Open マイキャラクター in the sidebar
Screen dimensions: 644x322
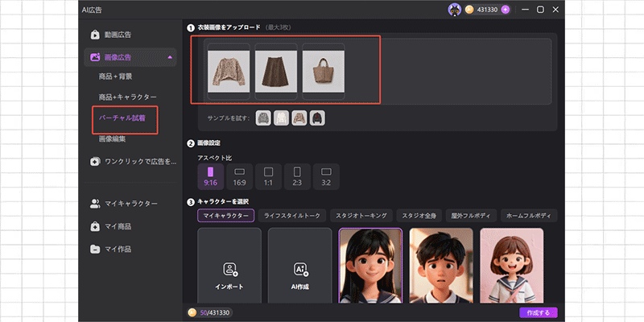tap(130, 204)
